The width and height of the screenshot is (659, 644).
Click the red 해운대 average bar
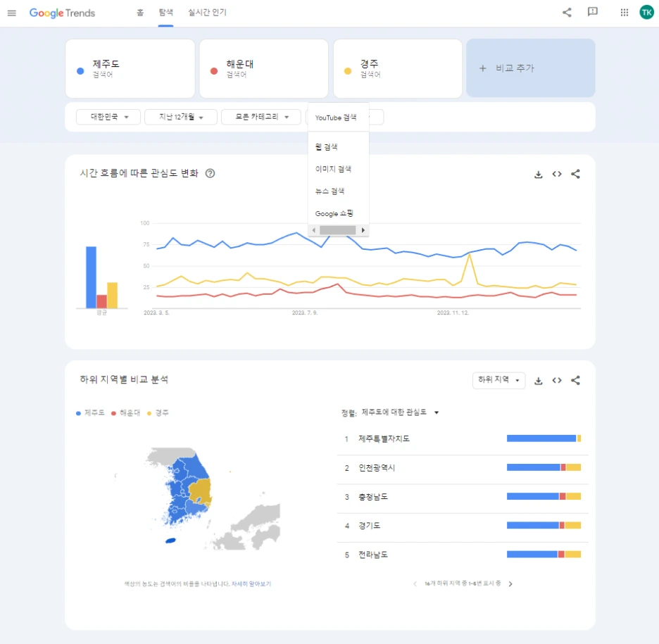pos(101,302)
